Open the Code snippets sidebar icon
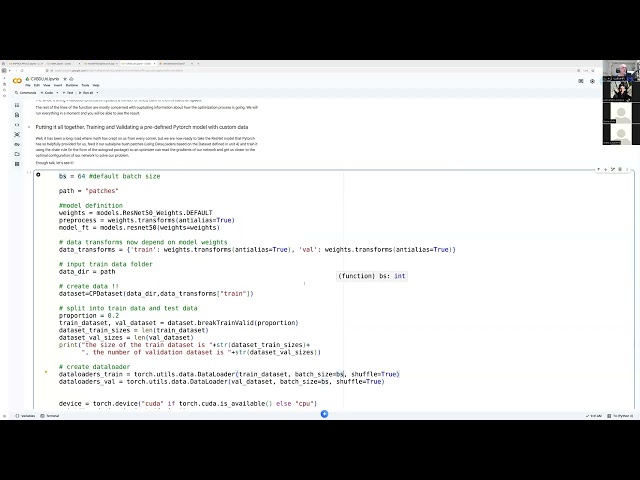Screen dimensions: 640x480 tap(17, 125)
